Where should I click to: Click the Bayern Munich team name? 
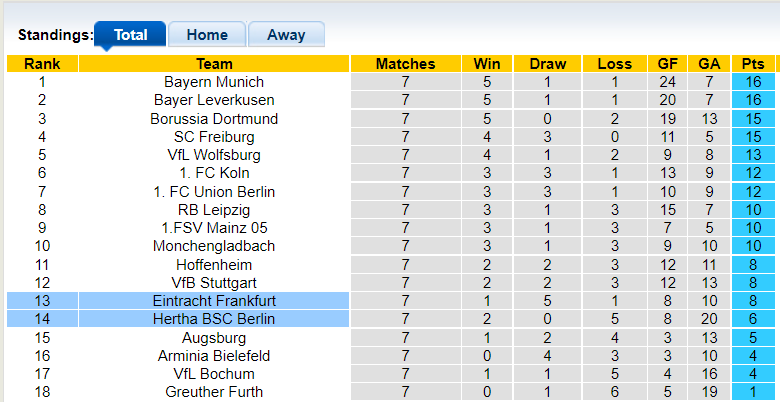coord(214,82)
